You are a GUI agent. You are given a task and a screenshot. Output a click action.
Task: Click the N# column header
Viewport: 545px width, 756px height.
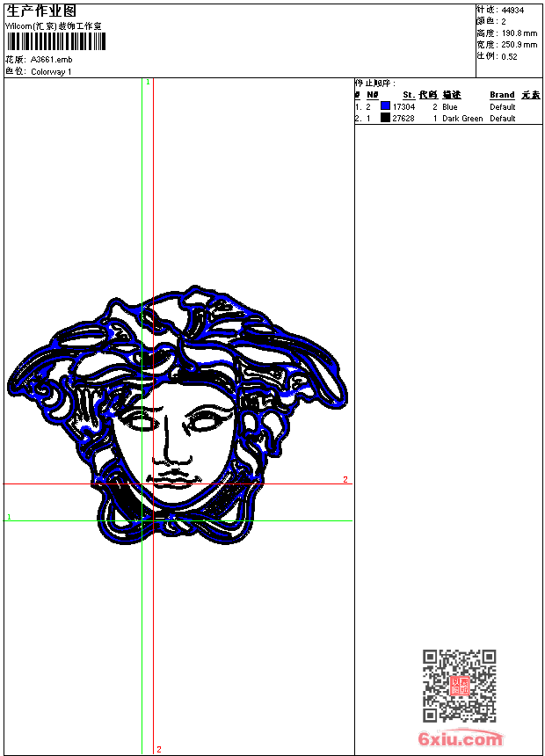coord(373,95)
